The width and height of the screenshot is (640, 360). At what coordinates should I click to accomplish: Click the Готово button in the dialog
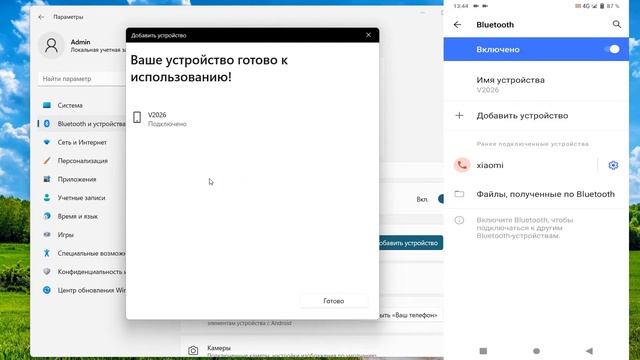(x=333, y=301)
